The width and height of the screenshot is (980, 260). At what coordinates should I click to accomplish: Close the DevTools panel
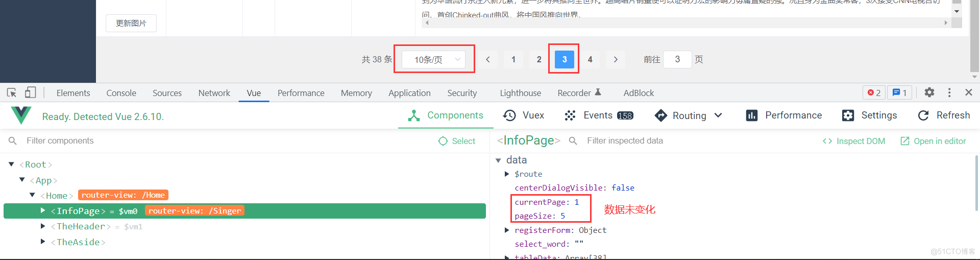click(969, 92)
